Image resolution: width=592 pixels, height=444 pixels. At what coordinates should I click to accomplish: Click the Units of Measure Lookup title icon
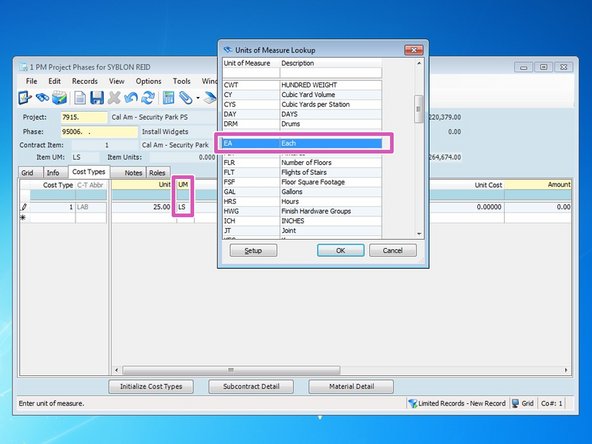(228, 50)
